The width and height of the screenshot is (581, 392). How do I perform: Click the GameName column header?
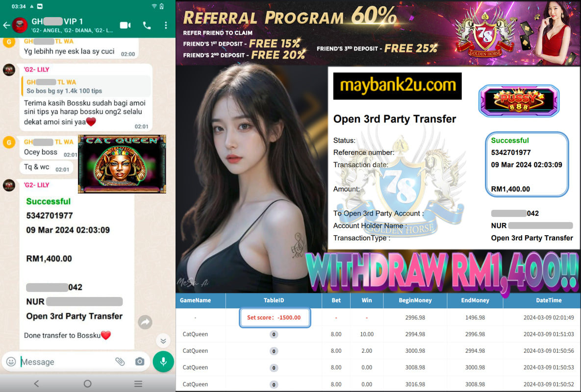[195, 300]
